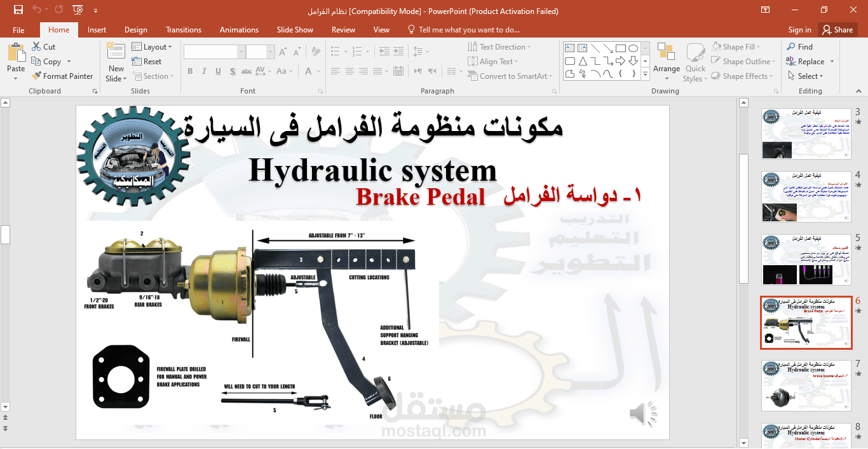The height and width of the screenshot is (449, 868).
Task: Open the Slide Show tab
Action: coord(295,30)
